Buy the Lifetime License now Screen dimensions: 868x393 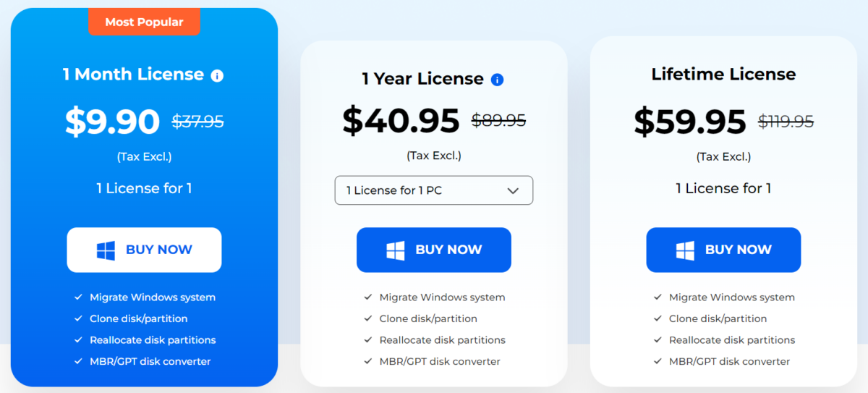[x=723, y=250]
